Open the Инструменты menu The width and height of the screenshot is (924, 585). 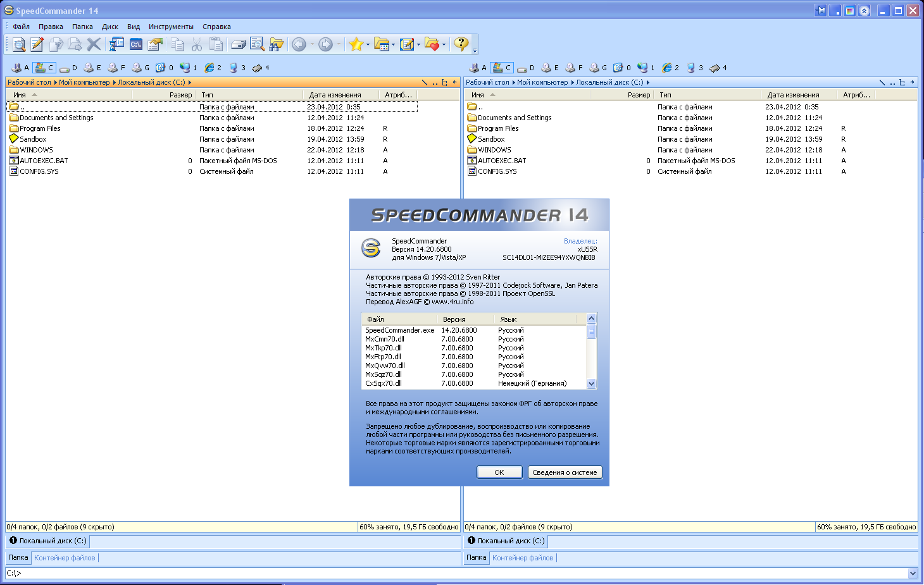pos(171,27)
